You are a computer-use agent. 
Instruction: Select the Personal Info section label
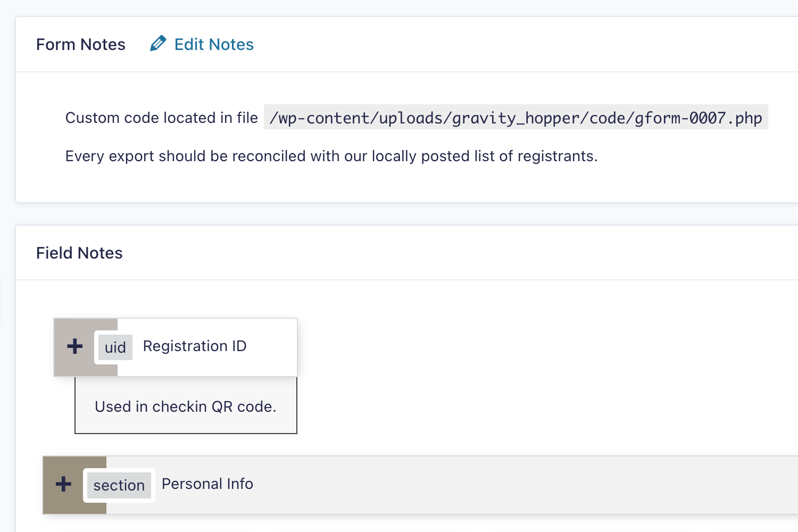[207, 484]
